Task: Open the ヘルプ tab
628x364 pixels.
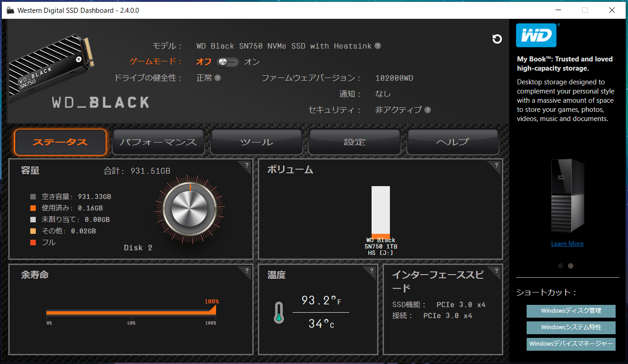Action: click(453, 142)
